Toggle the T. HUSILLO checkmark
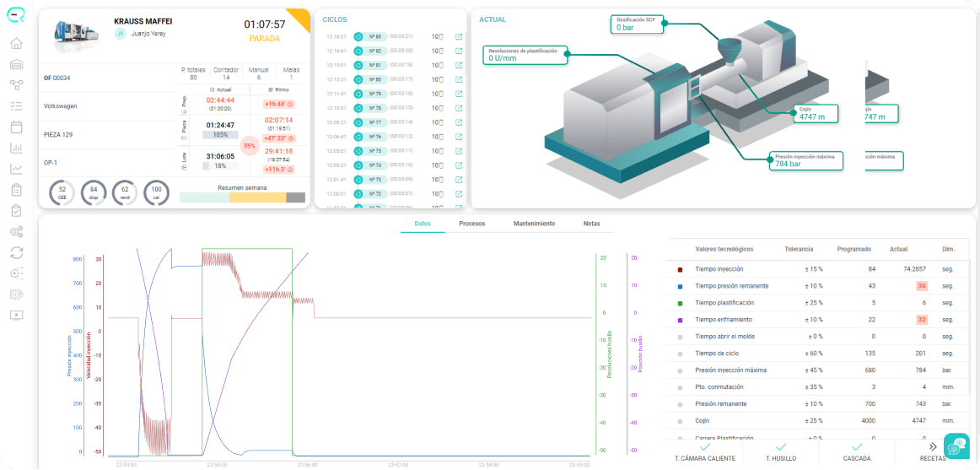The height and width of the screenshot is (470, 980). click(781, 447)
